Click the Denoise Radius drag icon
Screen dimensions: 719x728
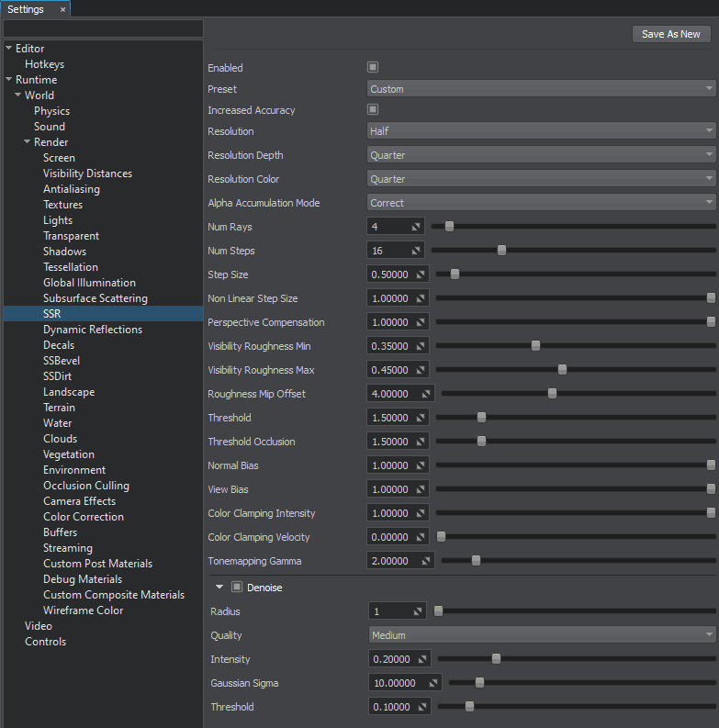click(x=418, y=611)
